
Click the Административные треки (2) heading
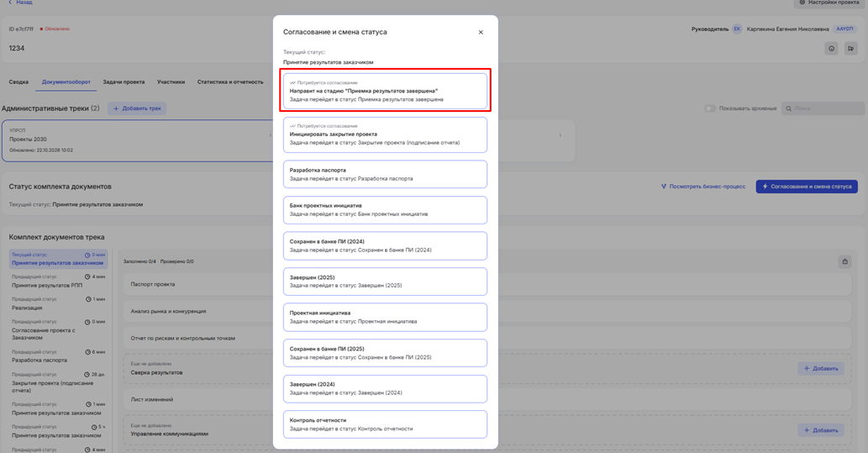tap(50, 108)
